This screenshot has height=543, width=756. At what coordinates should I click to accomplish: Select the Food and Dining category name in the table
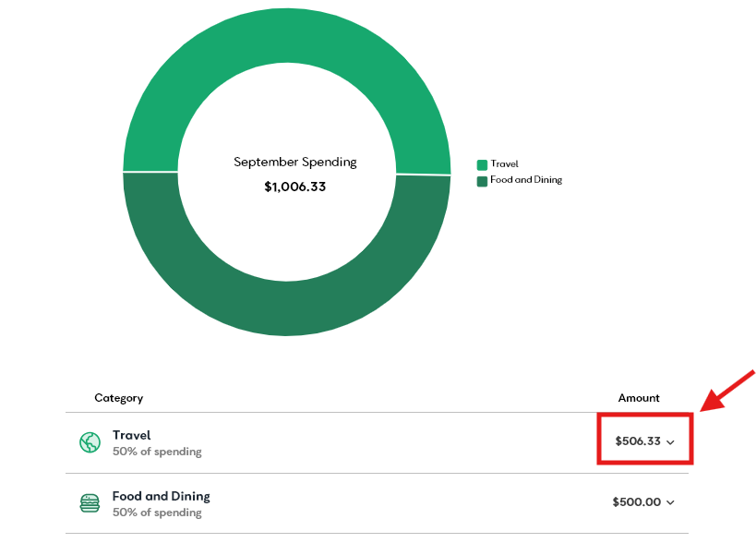[161, 496]
